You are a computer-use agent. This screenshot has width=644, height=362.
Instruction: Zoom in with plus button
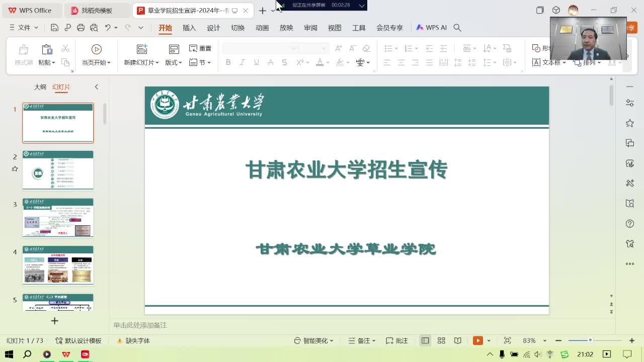632,340
